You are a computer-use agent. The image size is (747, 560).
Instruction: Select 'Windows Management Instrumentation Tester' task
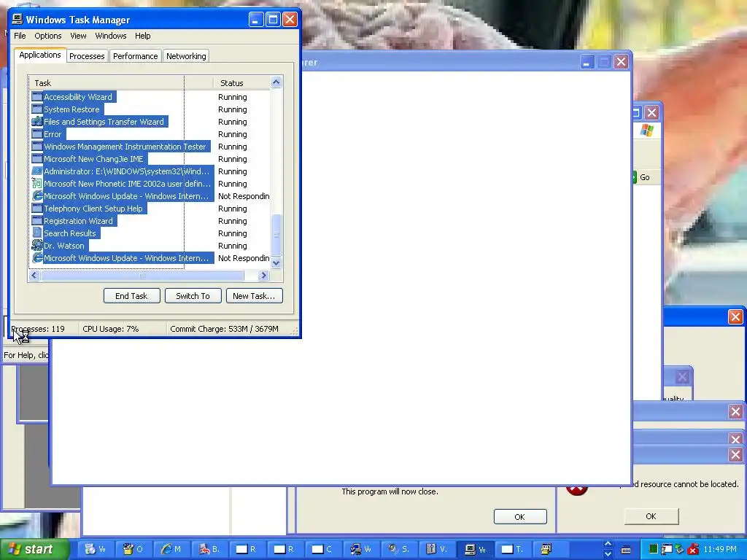click(125, 147)
